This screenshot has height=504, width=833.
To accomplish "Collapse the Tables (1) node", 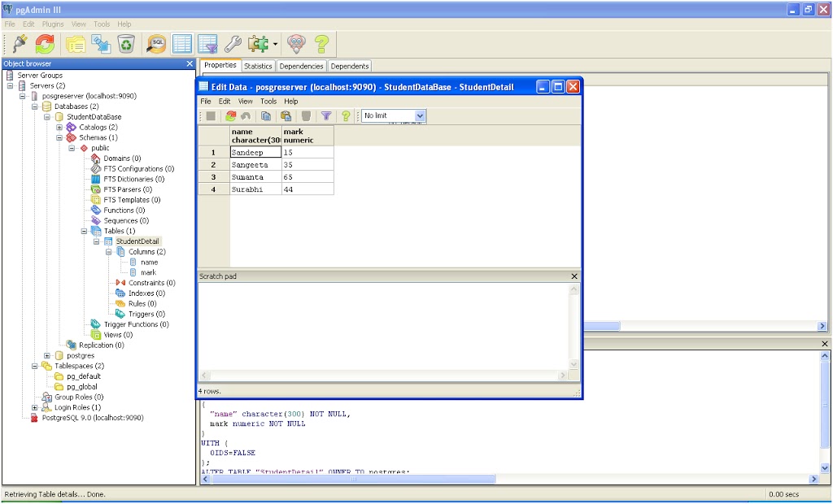I will coord(84,231).
